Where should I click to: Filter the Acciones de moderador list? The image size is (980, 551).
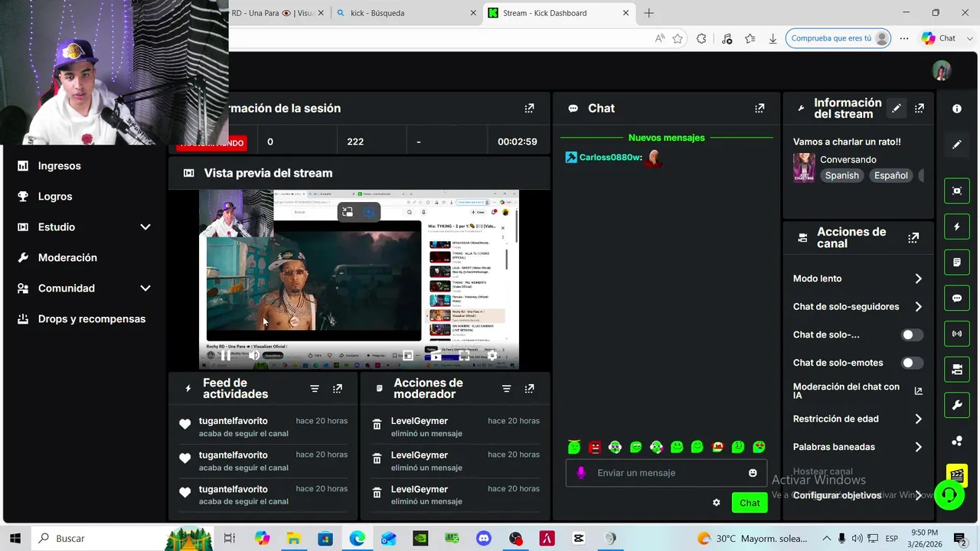tap(506, 389)
